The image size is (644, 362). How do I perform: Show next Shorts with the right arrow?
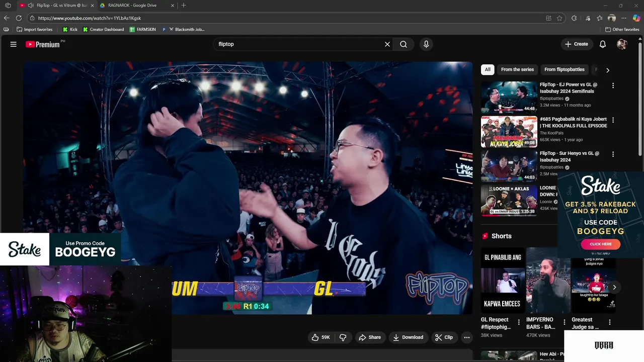pos(614,288)
